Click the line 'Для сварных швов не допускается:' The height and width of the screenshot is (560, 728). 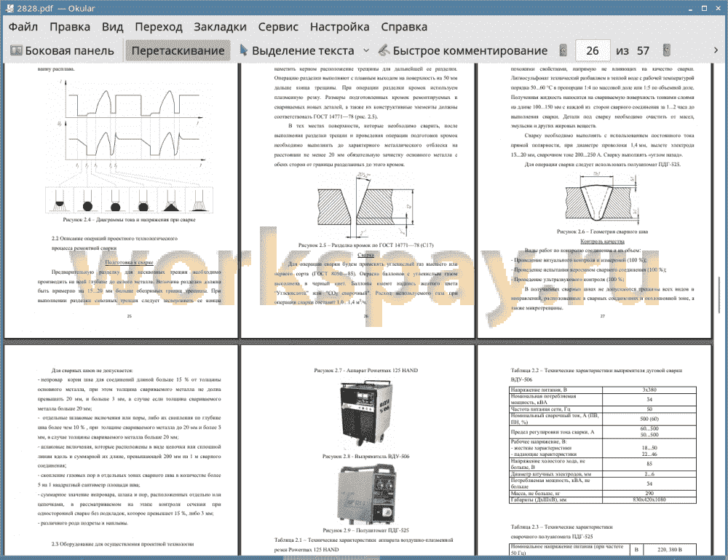92,370
